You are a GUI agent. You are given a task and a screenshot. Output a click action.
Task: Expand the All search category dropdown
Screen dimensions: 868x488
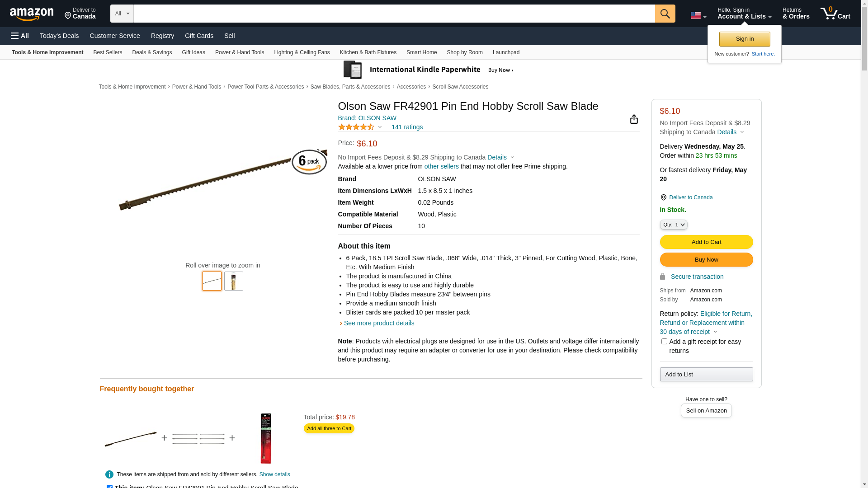(x=122, y=14)
